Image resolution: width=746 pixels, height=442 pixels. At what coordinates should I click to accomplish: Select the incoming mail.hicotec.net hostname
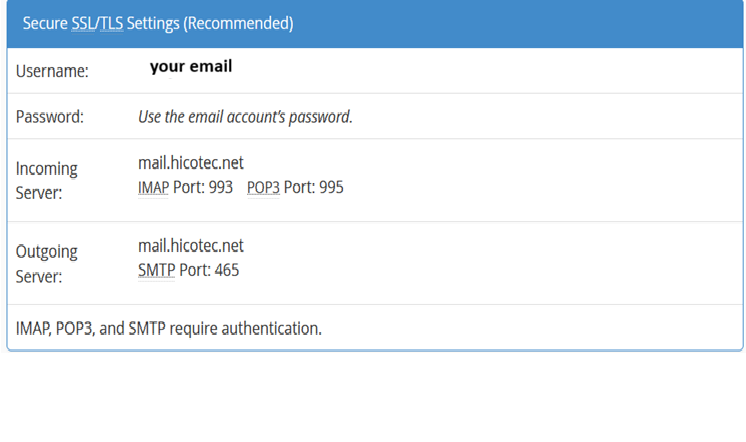click(x=191, y=163)
